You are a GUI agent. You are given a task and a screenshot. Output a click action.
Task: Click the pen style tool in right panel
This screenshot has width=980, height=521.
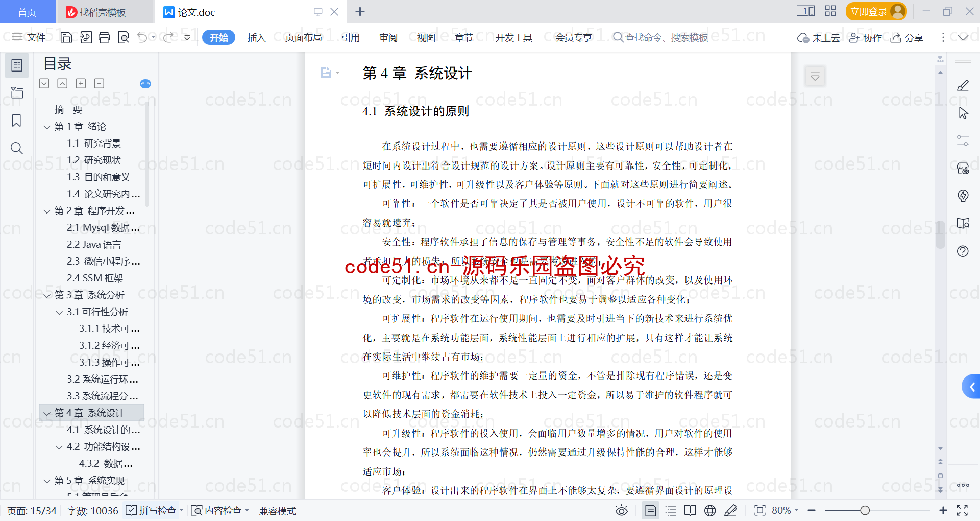click(x=963, y=85)
